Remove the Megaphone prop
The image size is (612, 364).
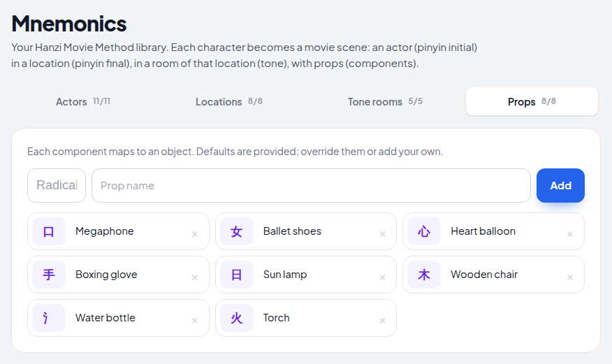point(195,234)
